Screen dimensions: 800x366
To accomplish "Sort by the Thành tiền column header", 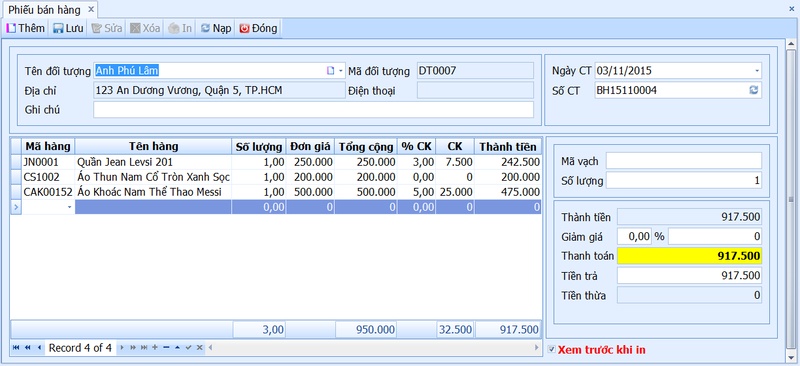I will 508,147.
